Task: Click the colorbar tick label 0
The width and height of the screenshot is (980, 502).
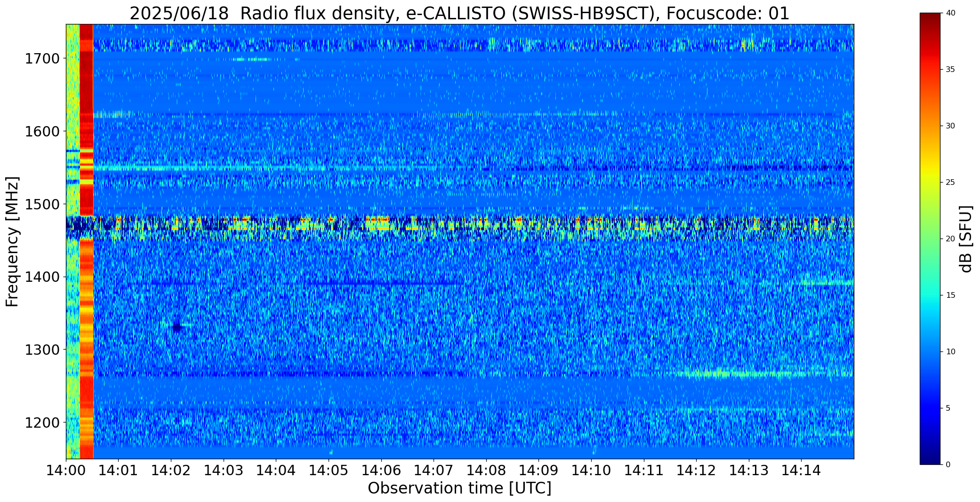Action: pos(948,465)
